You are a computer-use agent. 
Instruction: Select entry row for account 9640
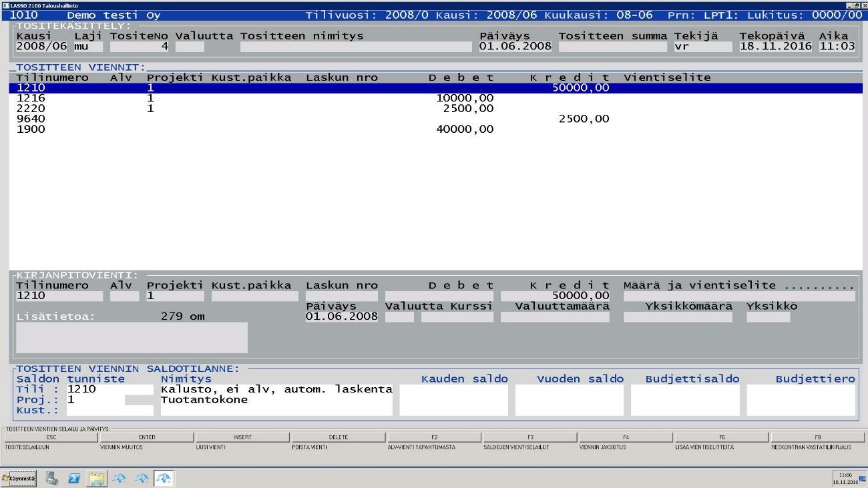pos(435,119)
